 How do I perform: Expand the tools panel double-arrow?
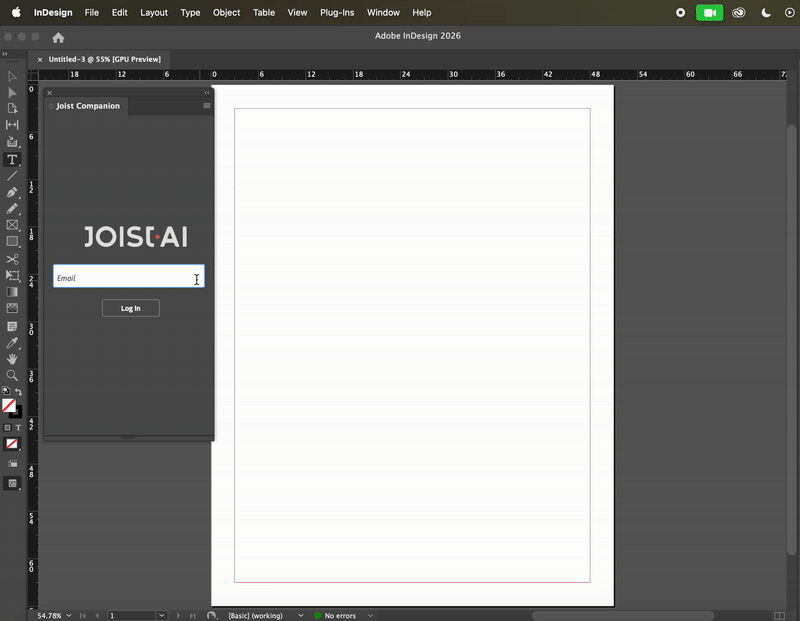click(5, 54)
